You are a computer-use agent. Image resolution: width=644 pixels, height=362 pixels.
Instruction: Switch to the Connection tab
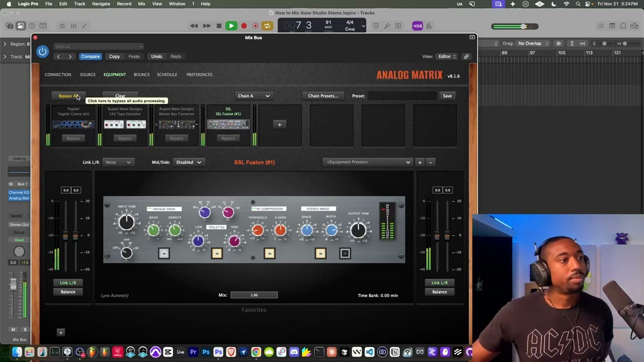(x=58, y=74)
